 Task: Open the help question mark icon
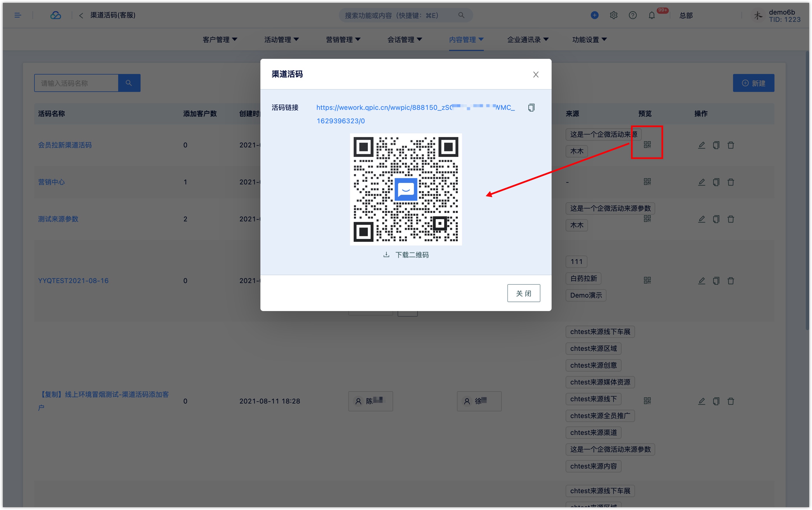[633, 15]
